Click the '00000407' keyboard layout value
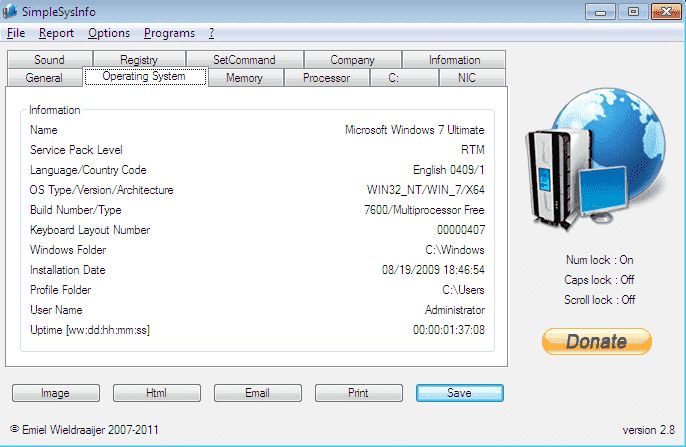Screen dimensions: 686x447 [x=461, y=230]
